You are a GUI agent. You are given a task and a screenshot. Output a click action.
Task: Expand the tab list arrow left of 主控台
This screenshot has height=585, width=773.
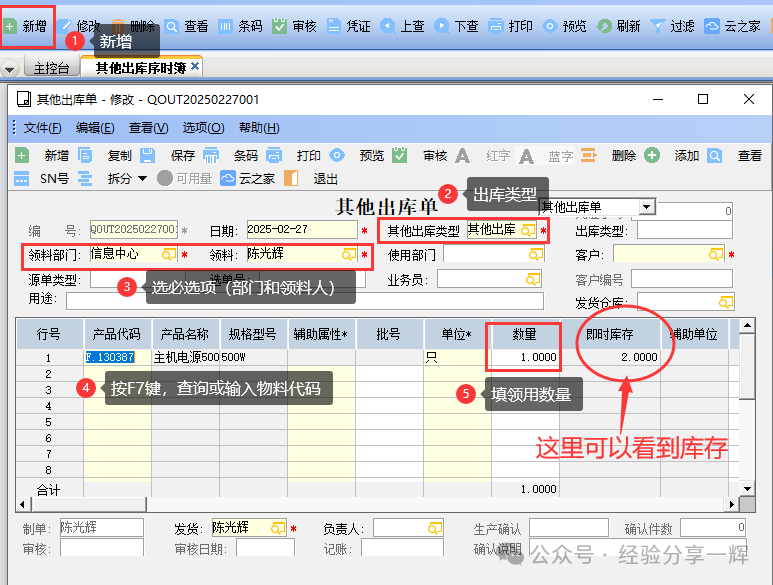pos(10,69)
